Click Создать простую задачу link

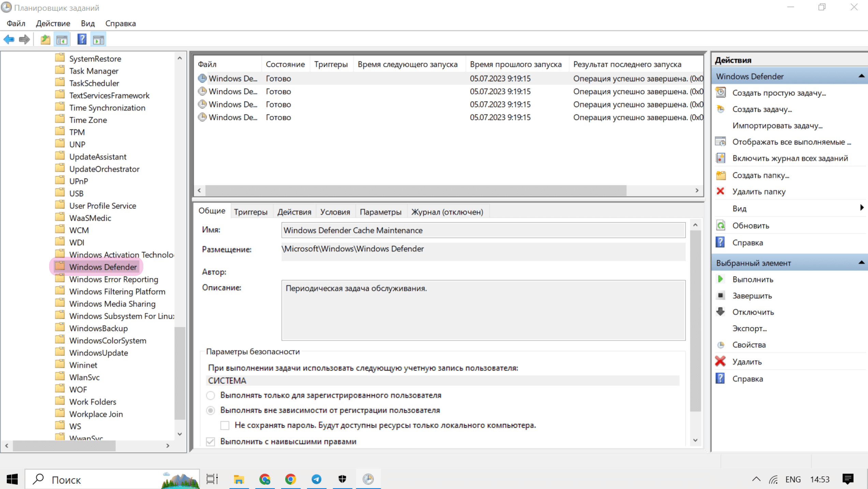tap(779, 93)
